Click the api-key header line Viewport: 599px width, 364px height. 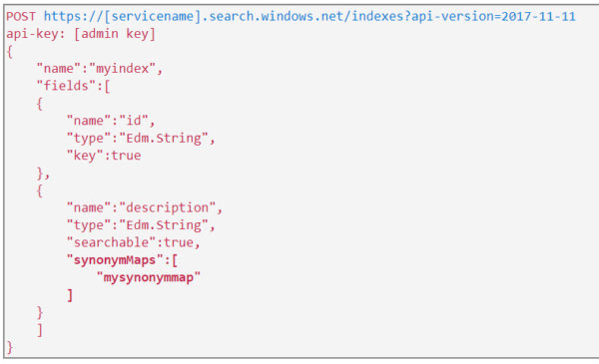[x=81, y=34]
